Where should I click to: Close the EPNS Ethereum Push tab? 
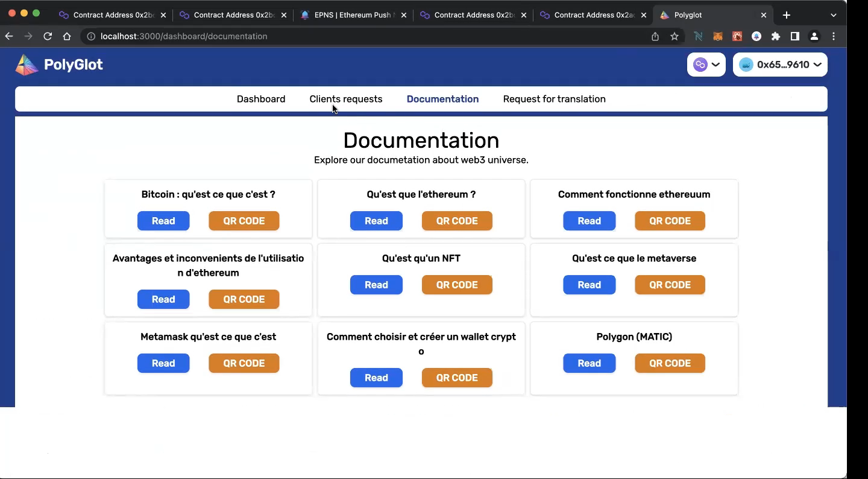click(403, 15)
